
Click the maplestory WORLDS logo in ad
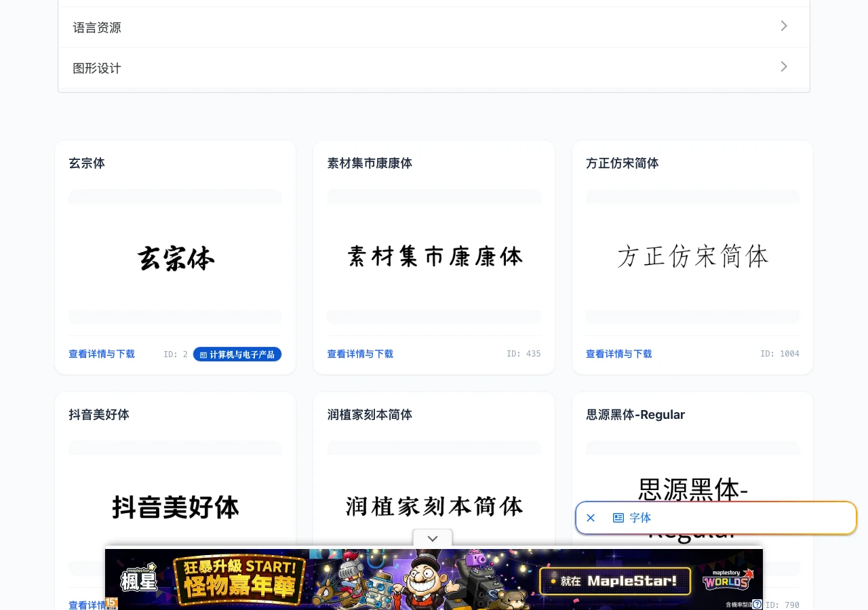coord(728,579)
